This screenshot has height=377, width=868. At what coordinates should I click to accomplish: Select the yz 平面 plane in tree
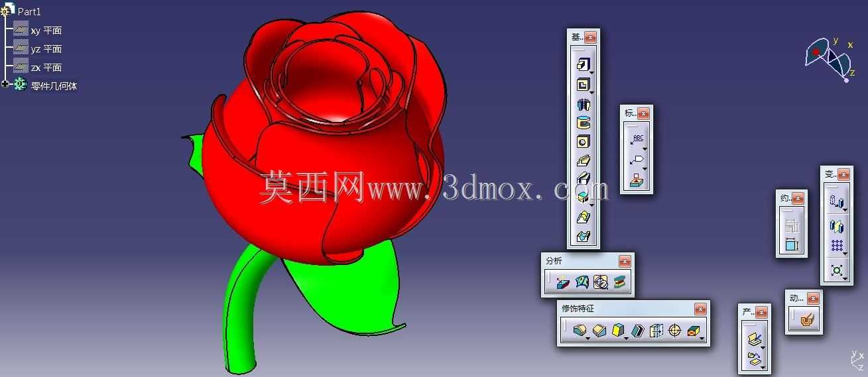point(46,49)
